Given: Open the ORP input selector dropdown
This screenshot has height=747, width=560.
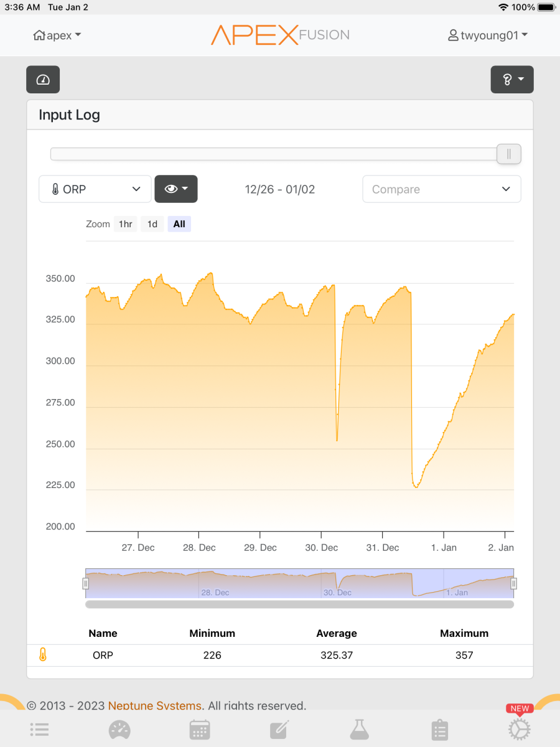Looking at the screenshot, I should tap(95, 189).
